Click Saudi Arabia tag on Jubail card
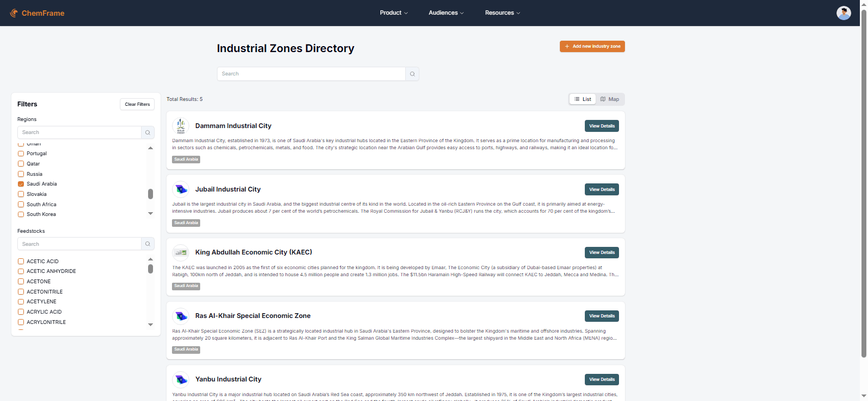The height and width of the screenshot is (401, 868). pyautogui.click(x=186, y=223)
